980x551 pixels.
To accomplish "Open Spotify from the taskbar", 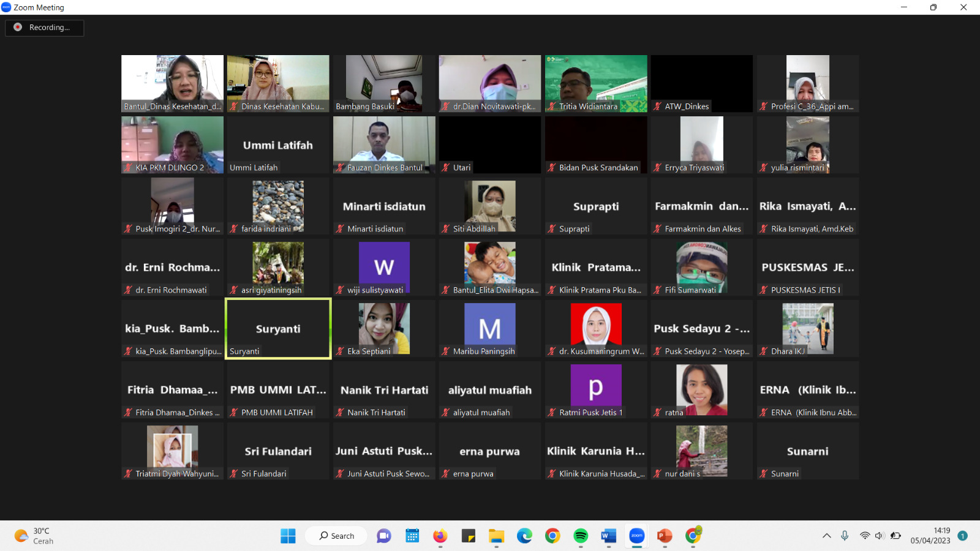I will click(581, 536).
